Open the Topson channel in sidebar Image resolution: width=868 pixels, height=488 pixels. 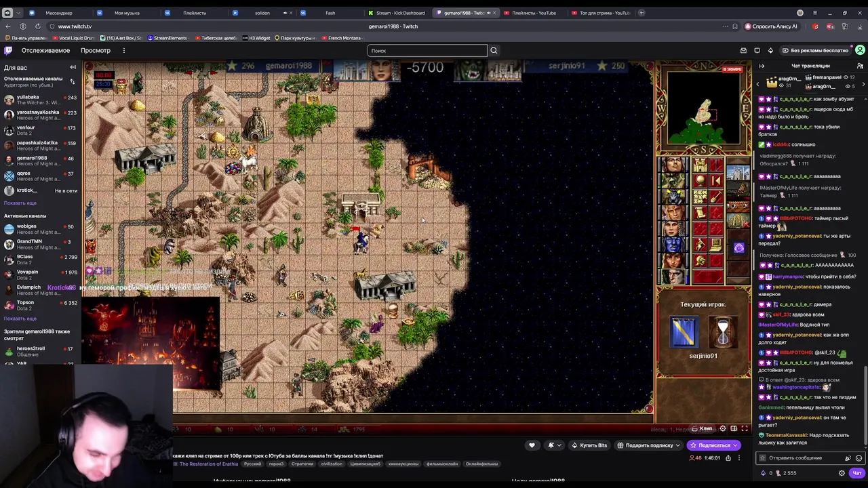coord(41,305)
